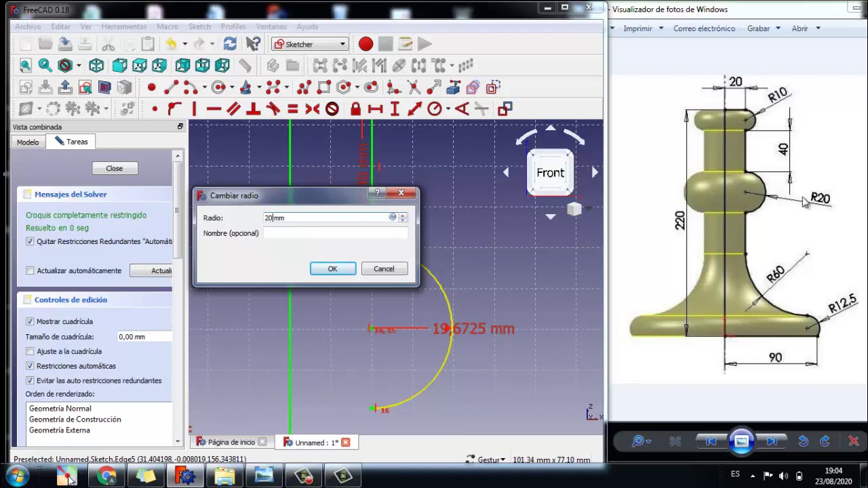Switch to the Modelo tab

(28, 142)
